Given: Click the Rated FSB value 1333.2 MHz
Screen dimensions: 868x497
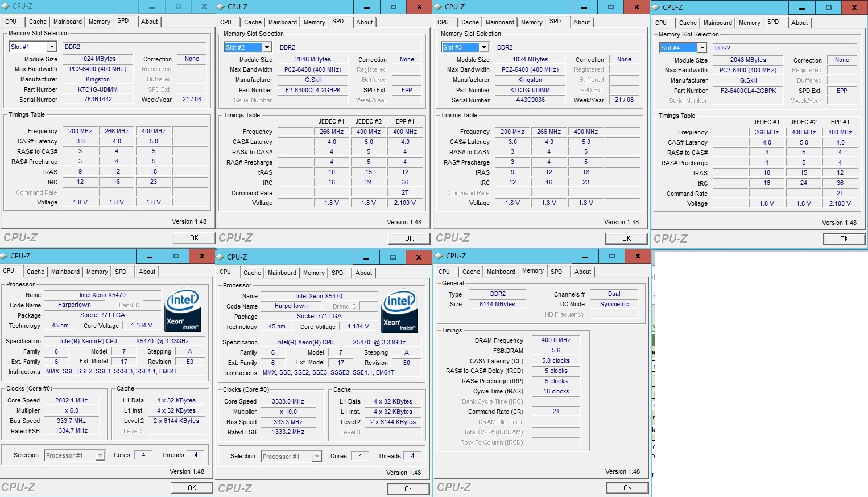Looking at the screenshot, I should 288,432.
